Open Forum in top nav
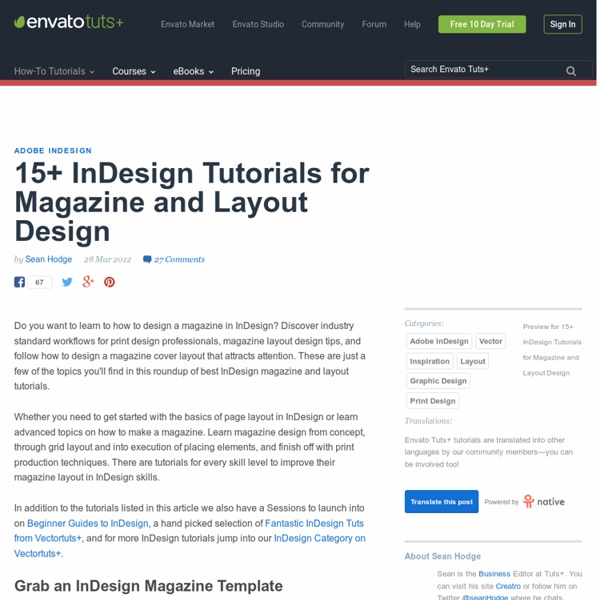Image resolution: width=600 pixels, height=600 pixels. 374,24
